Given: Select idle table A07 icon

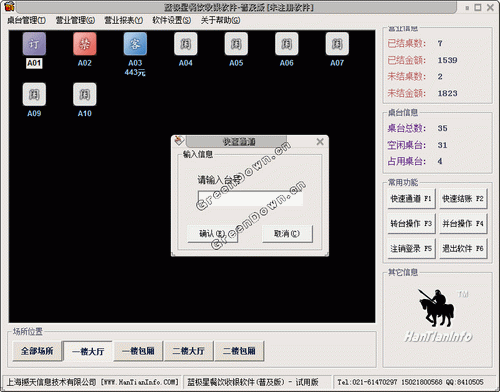Looking at the screenshot, I should point(337,44).
